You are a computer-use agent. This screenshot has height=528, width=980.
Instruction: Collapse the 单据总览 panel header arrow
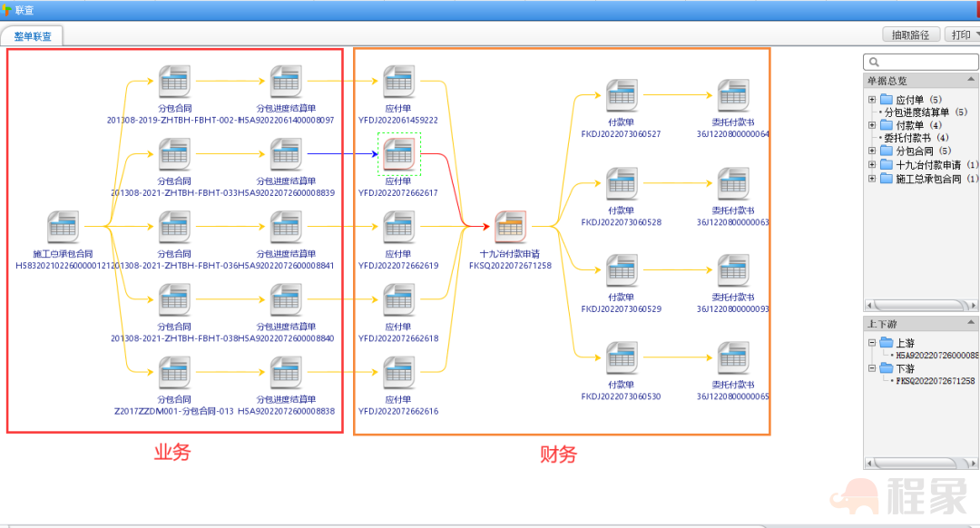click(971, 79)
